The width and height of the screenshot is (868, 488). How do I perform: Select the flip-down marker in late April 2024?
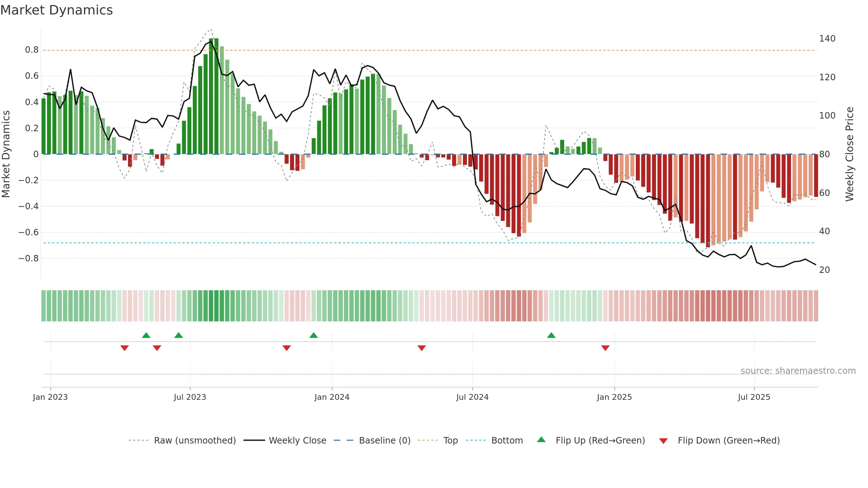coord(422,348)
